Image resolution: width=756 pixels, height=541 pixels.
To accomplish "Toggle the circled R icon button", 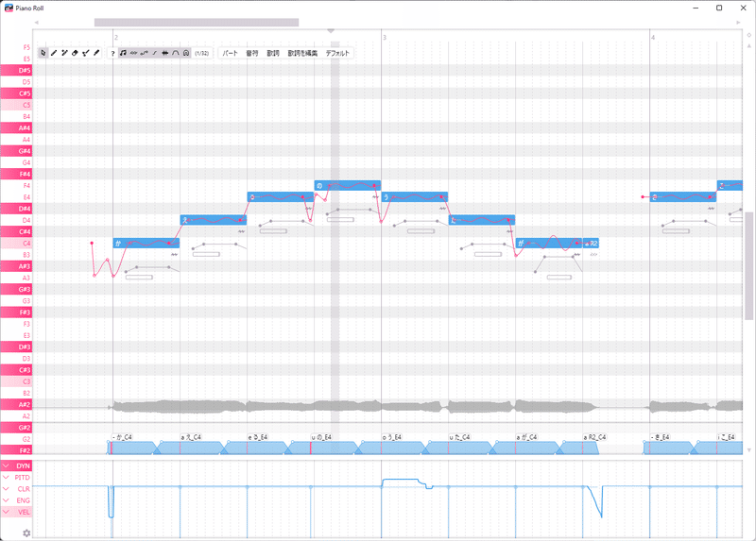I will pyautogui.click(x=186, y=53).
